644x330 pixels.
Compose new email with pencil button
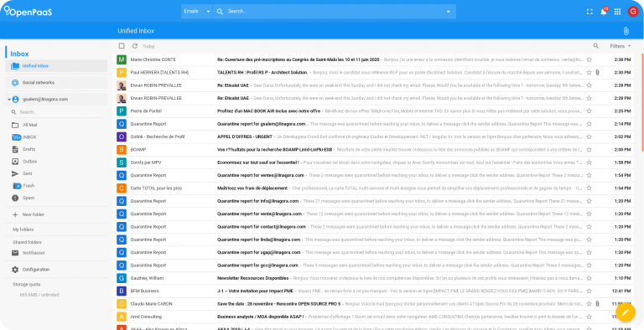(x=626, y=312)
